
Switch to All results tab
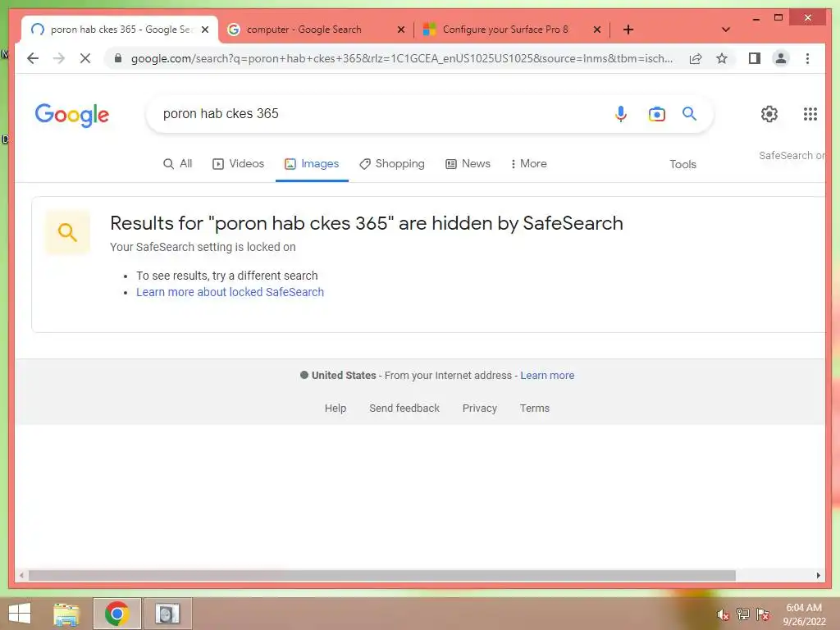point(178,163)
